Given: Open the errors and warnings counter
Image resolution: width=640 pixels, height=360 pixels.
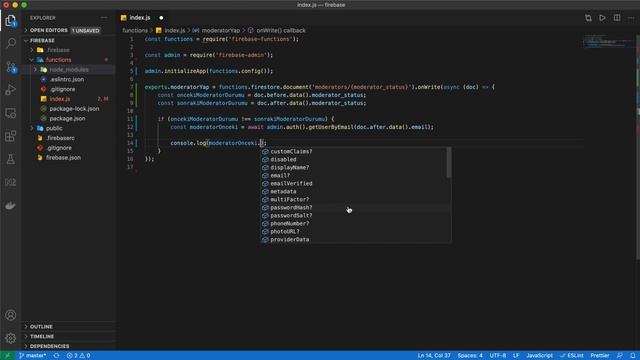Looking at the screenshot, I should [78, 356].
